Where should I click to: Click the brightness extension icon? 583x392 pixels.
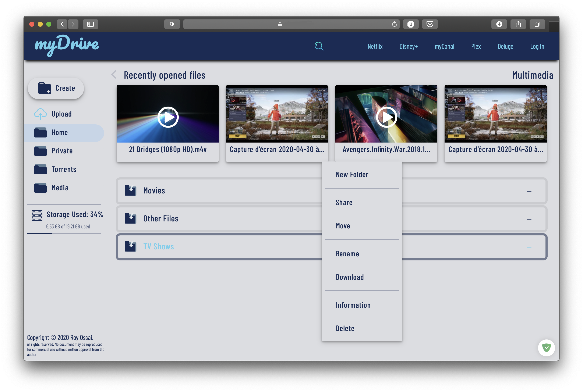point(172,24)
